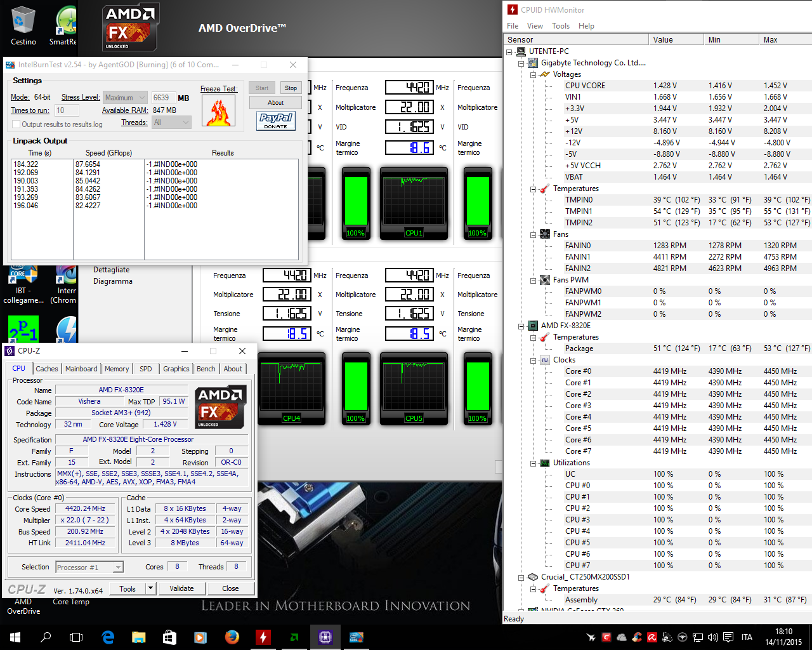Click the Utilizations node icon in HWMonitor
This screenshot has height=650, width=812.
545,463
